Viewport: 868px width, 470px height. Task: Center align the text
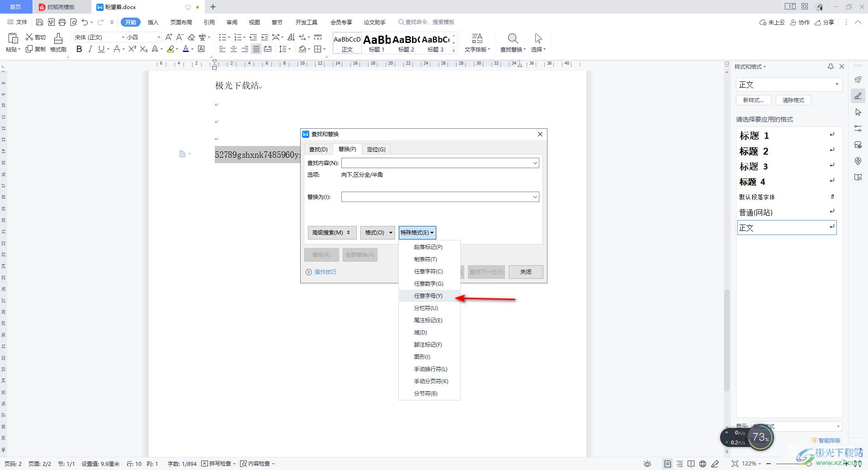click(x=234, y=49)
